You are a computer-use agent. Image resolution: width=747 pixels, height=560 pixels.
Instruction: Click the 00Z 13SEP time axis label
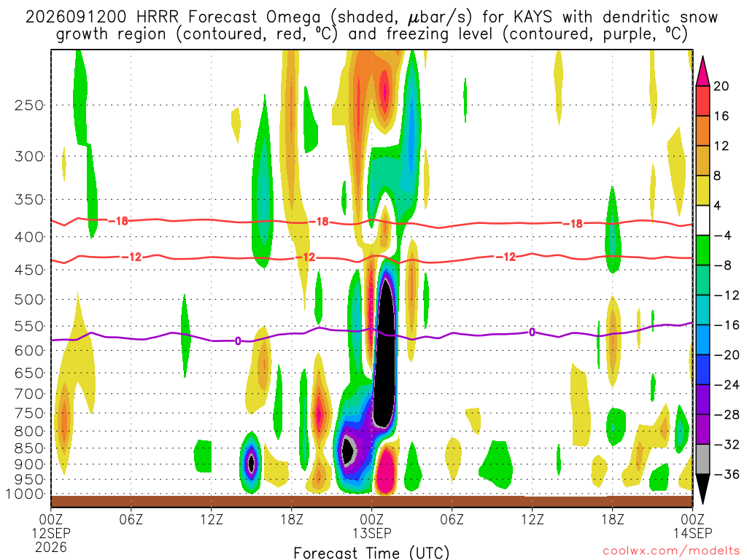[x=371, y=526]
